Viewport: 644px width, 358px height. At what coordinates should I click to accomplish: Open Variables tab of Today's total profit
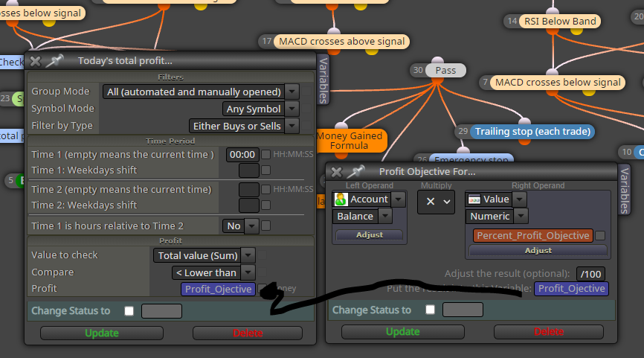[323, 80]
